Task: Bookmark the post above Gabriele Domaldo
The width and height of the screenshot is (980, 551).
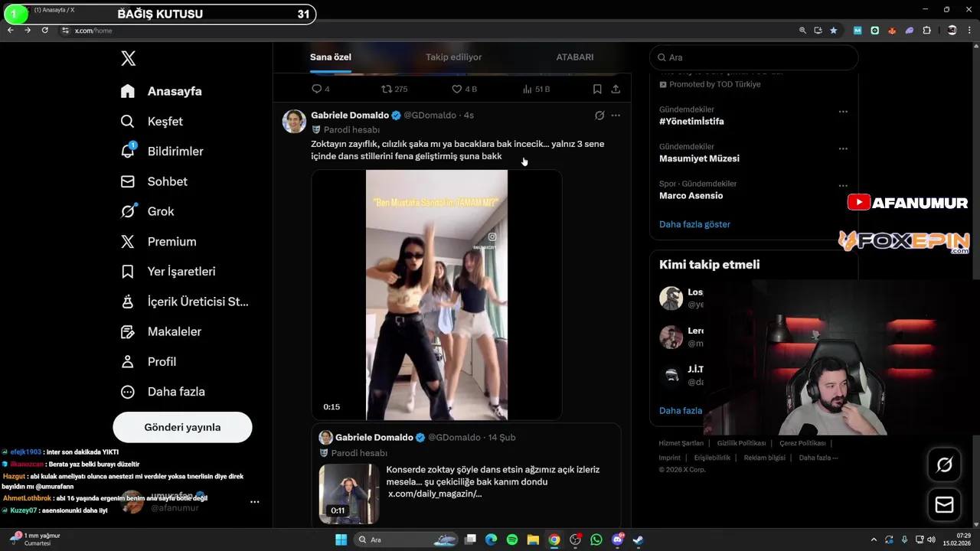Action: 597,90
